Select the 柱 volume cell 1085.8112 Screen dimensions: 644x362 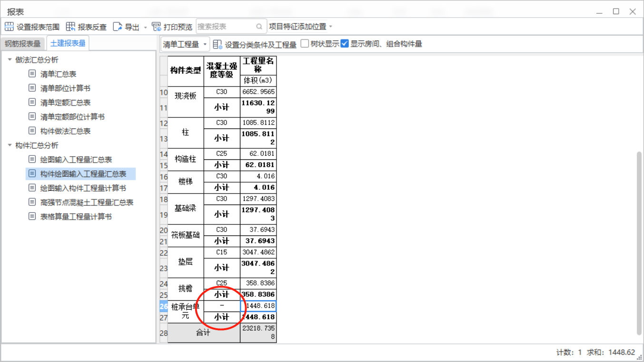click(x=258, y=123)
